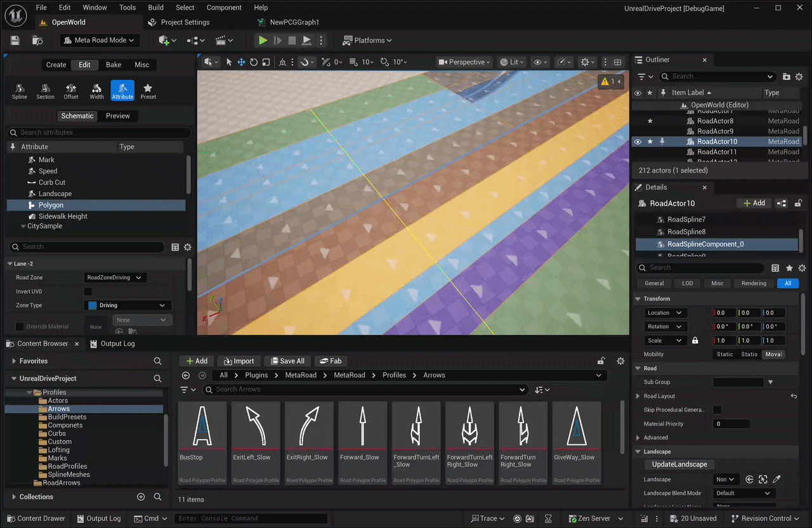Image resolution: width=812 pixels, height=528 pixels.
Task: Open Landscape Blend Mode dropdown
Action: tap(743, 493)
